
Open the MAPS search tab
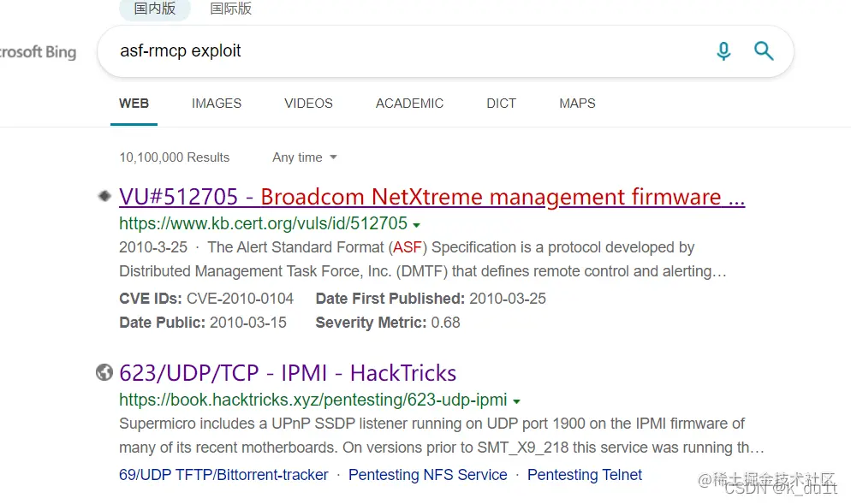pyautogui.click(x=577, y=104)
